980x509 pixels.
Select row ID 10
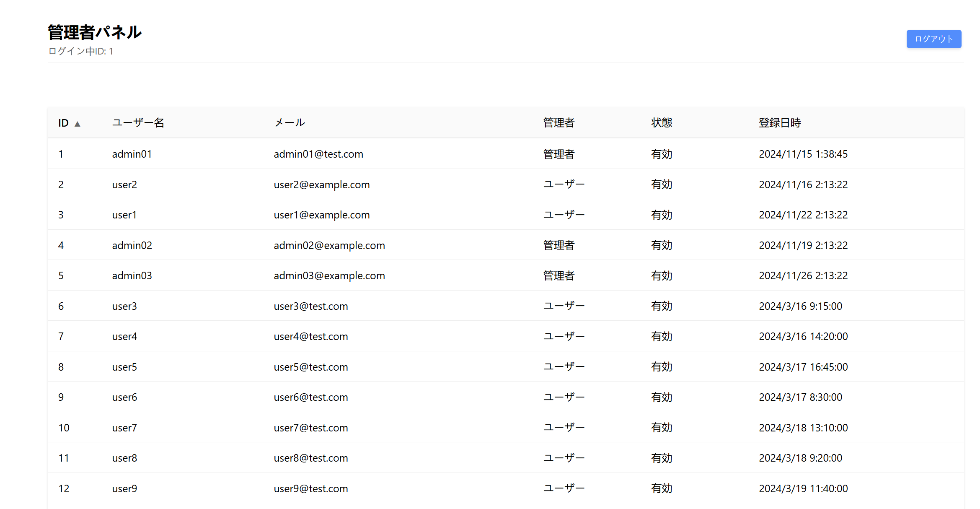point(64,428)
